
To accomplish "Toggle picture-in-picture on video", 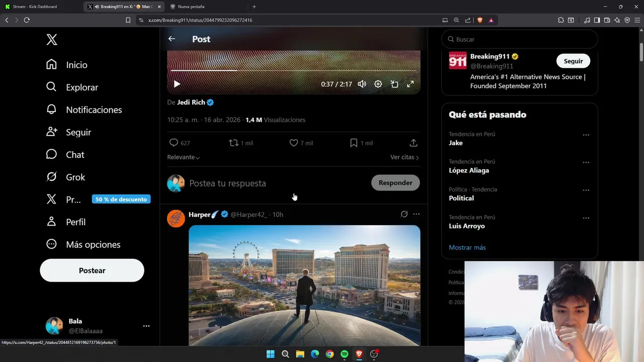I will (394, 84).
